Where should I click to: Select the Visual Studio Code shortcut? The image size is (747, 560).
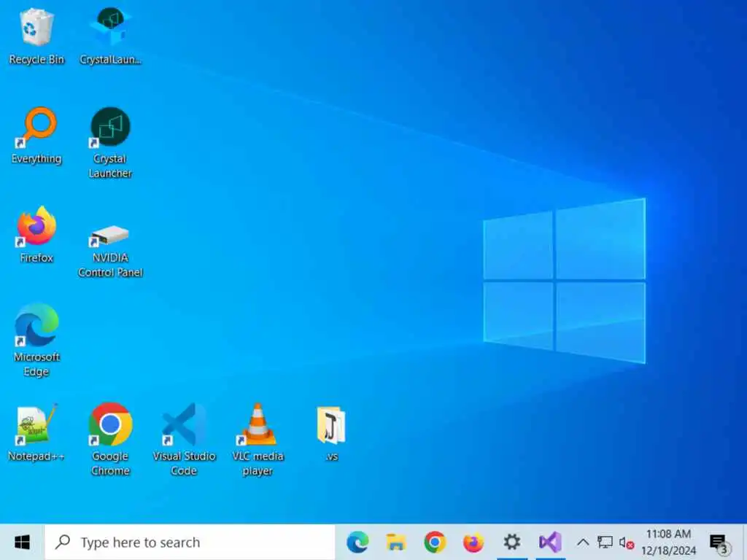click(184, 440)
